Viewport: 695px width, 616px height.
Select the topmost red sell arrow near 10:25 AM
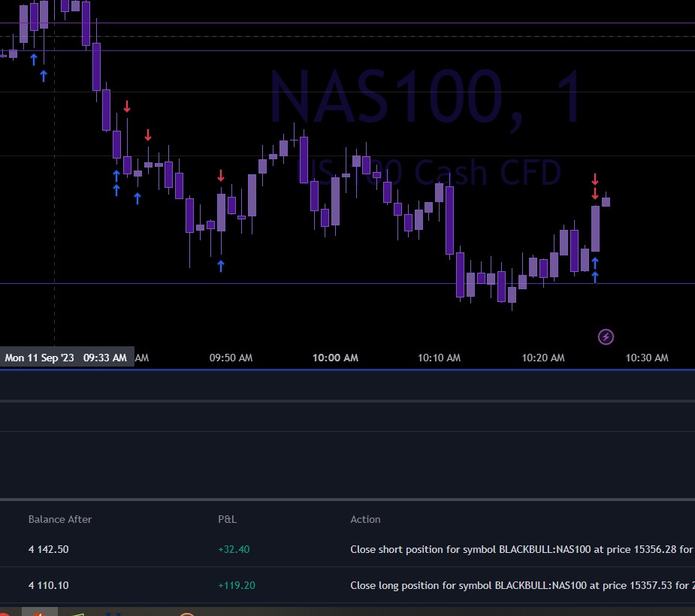click(x=595, y=180)
